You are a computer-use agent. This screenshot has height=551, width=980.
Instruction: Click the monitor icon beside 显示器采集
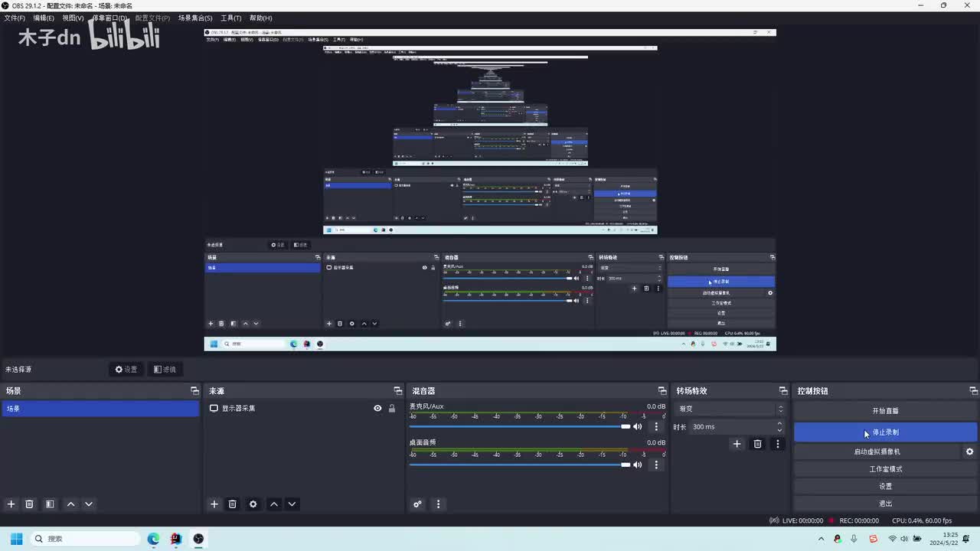click(214, 409)
